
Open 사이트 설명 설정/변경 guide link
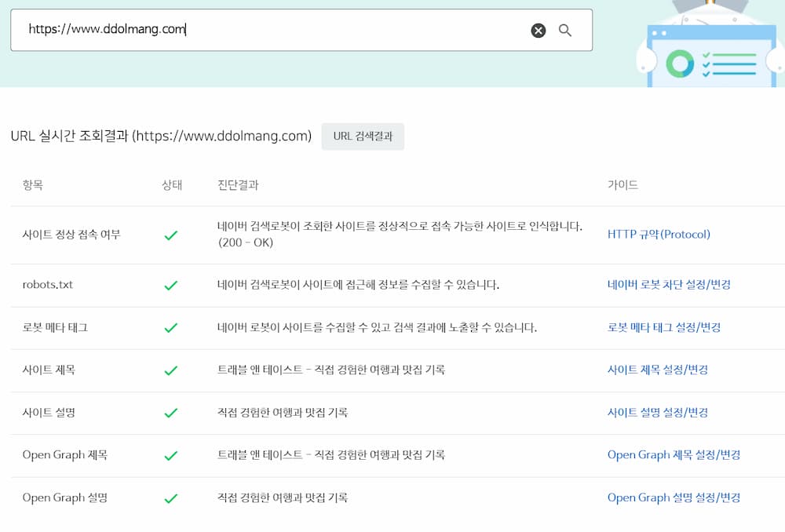(658, 413)
